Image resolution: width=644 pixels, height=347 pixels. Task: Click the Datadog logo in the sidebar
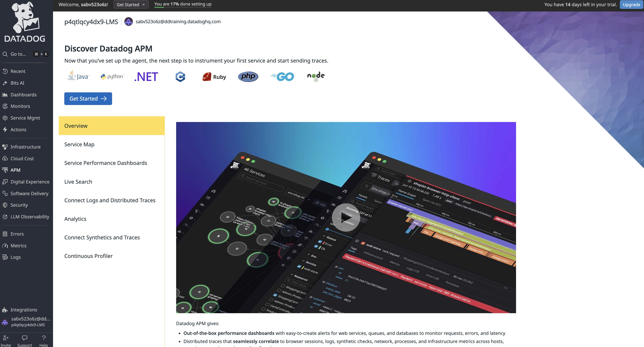pos(25,22)
